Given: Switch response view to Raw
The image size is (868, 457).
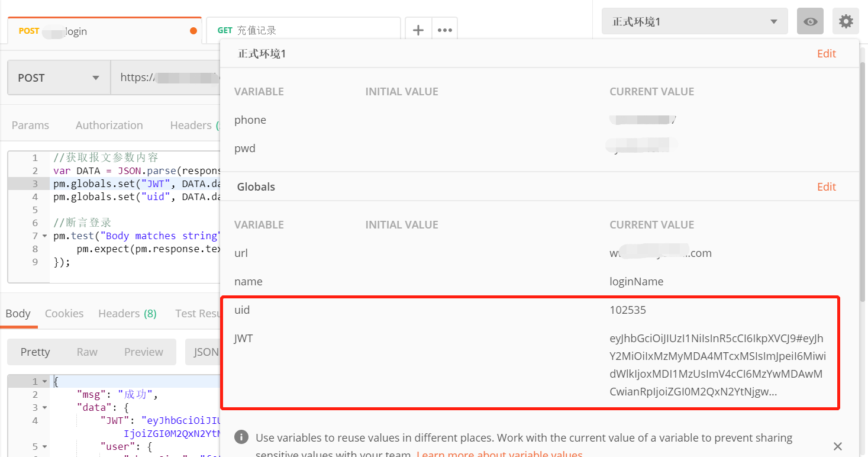Looking at the screenshot, I should (x=87, y=352).
